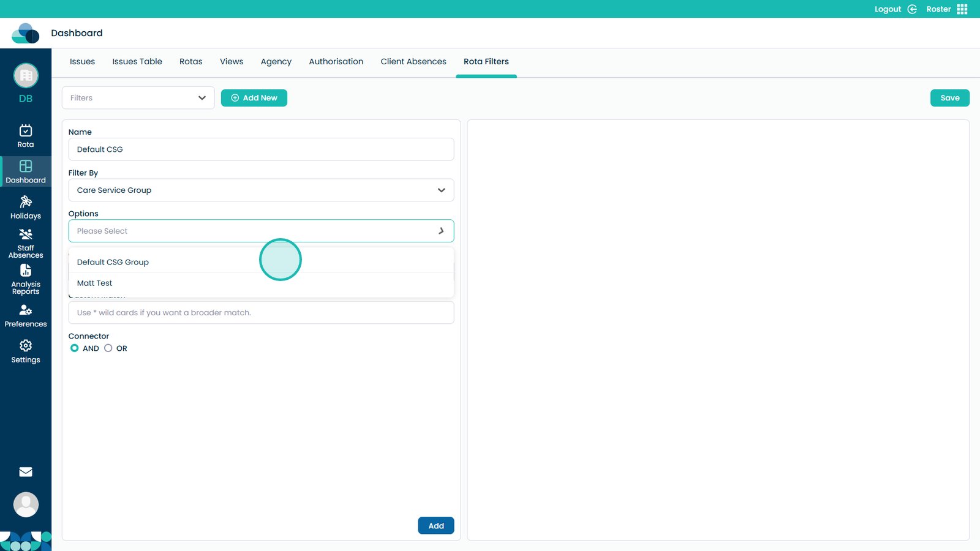Screen dimensions: 980x551
Task: Open the Filter By Care Service Group dropdown
Action: tap(261, 190)
